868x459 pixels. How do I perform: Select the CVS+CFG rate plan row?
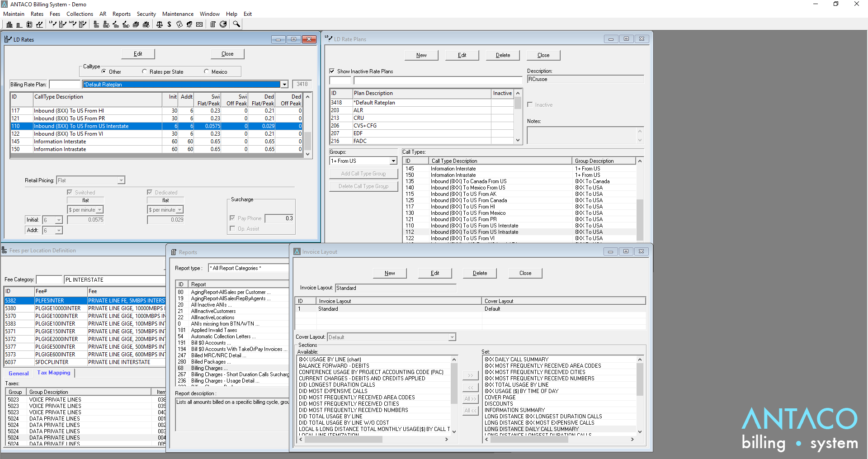365,126
